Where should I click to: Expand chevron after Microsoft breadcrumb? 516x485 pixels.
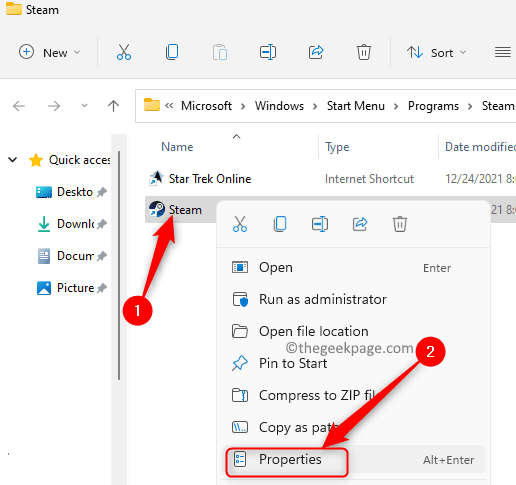click(x=243, y=107)
